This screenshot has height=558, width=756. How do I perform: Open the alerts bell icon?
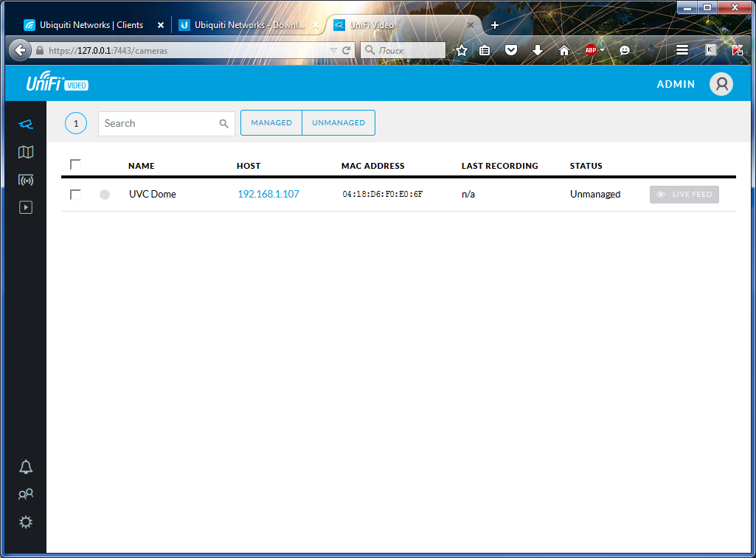(x=26, y=467)
